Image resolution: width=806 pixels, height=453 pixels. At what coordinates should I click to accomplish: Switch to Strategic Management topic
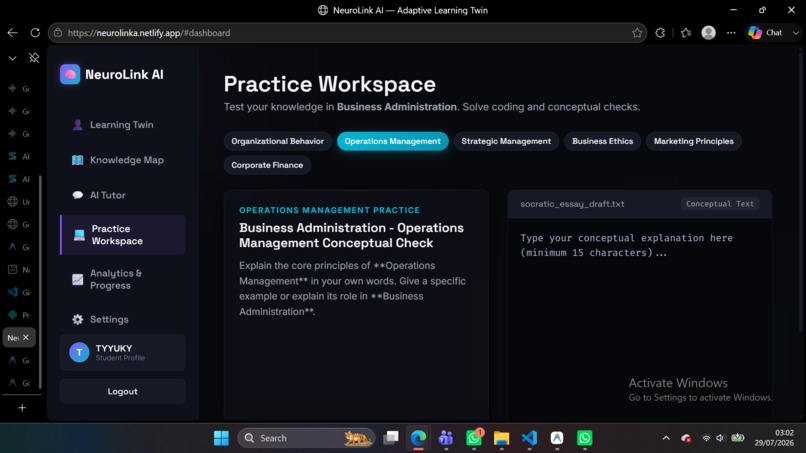[x=506, y=141]
